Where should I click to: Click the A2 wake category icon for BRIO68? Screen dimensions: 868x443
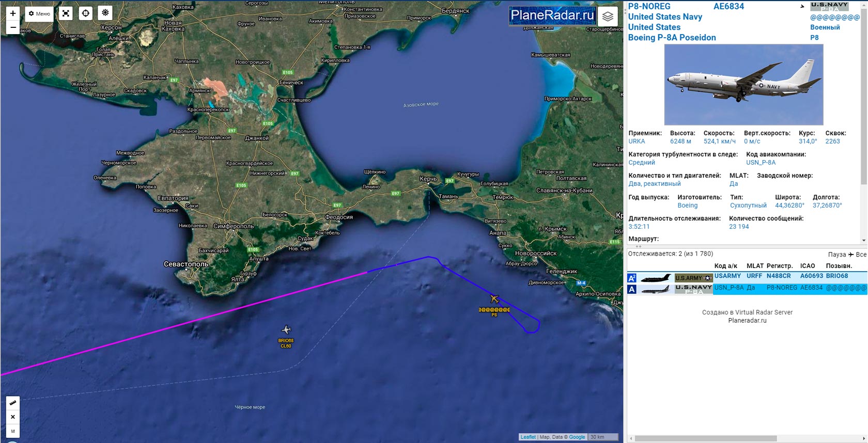[x=632, y=278]
